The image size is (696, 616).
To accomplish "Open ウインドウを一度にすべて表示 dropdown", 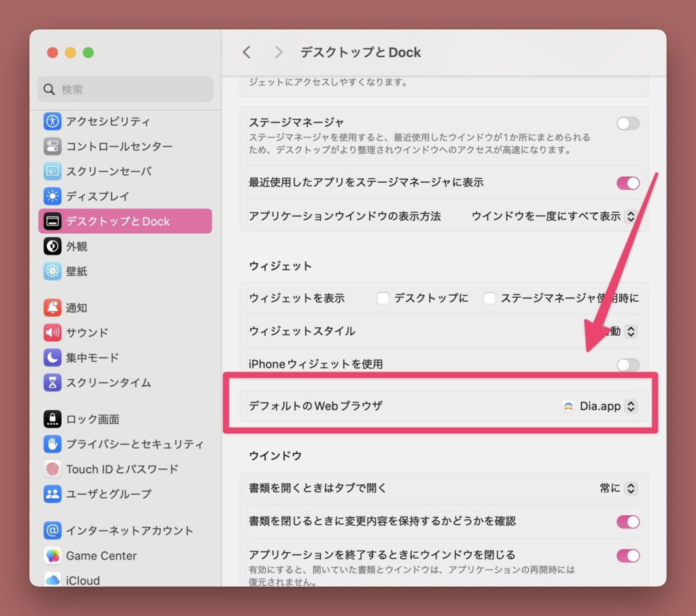I will tap(554, 216).
